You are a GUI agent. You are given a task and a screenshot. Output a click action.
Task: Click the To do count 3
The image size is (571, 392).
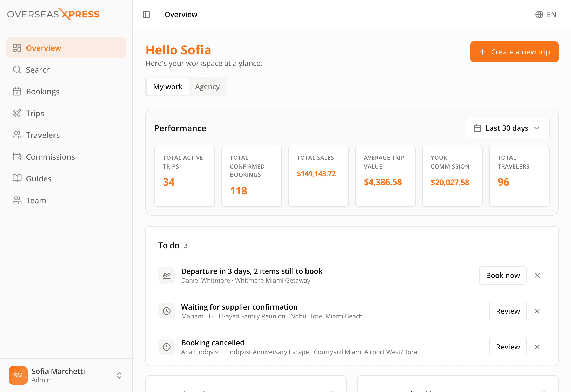point(186,245)
